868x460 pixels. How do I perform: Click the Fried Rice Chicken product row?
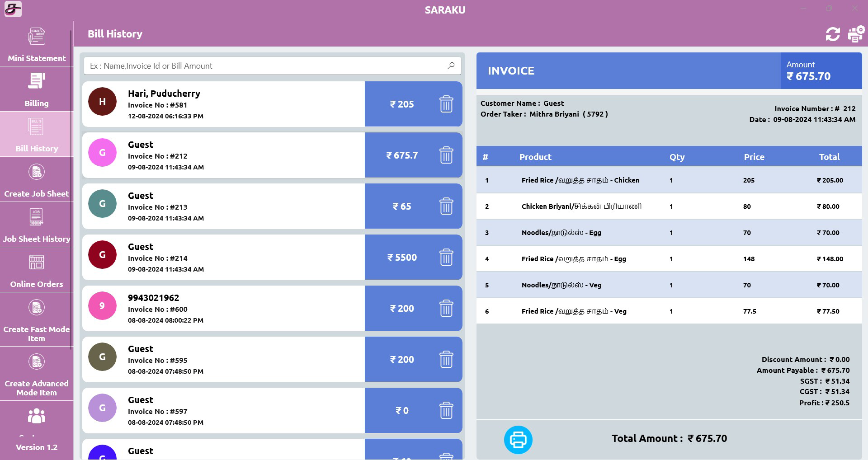(669, 180)
